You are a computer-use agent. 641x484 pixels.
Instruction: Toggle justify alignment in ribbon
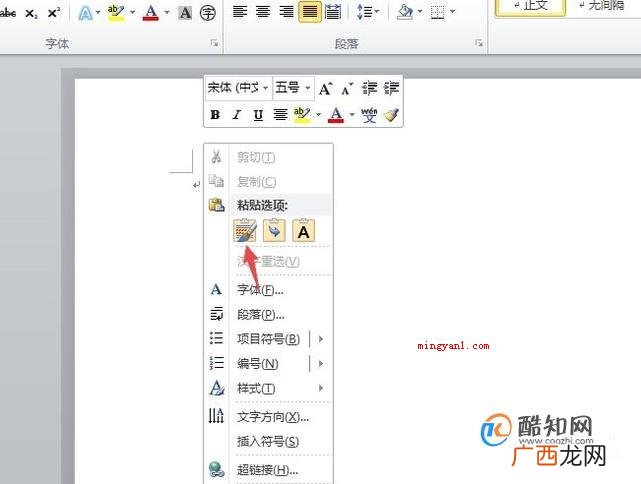pyautogui.click(x=309, y=11)
